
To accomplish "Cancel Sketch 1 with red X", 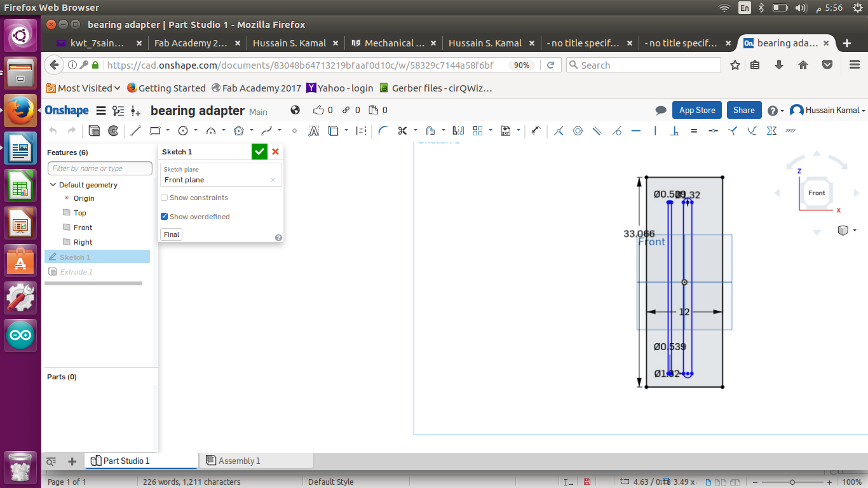I will [275, 151].
